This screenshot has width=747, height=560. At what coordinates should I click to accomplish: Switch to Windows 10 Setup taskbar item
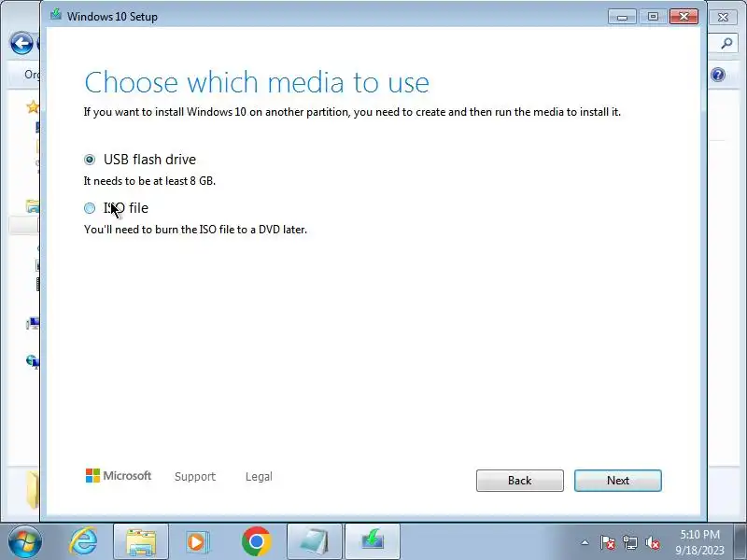coord(373,542)
